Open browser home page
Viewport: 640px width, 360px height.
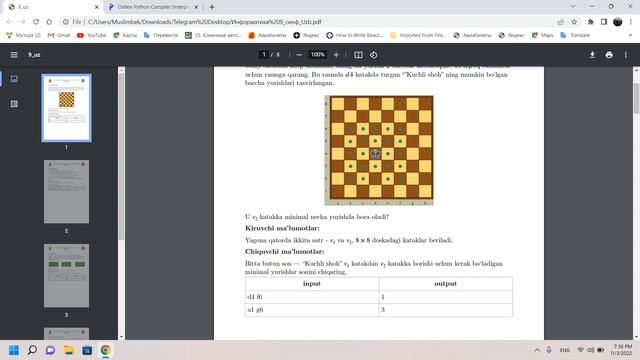pos(49,22)
